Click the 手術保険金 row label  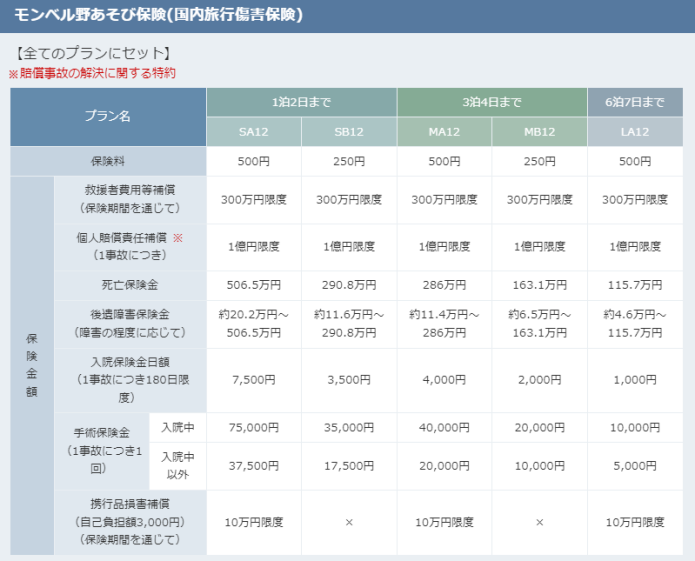point(102,451)
